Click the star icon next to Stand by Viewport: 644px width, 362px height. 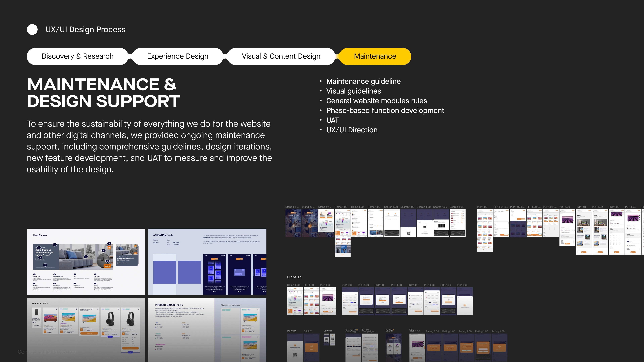pyautogui.click(x=393, y=330)
